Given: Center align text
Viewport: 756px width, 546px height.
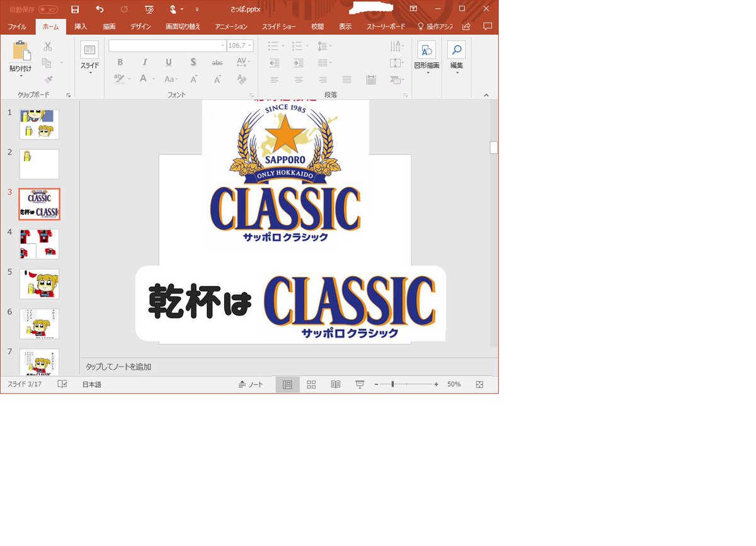Looking at the screenshot, I should coord(299,79).
